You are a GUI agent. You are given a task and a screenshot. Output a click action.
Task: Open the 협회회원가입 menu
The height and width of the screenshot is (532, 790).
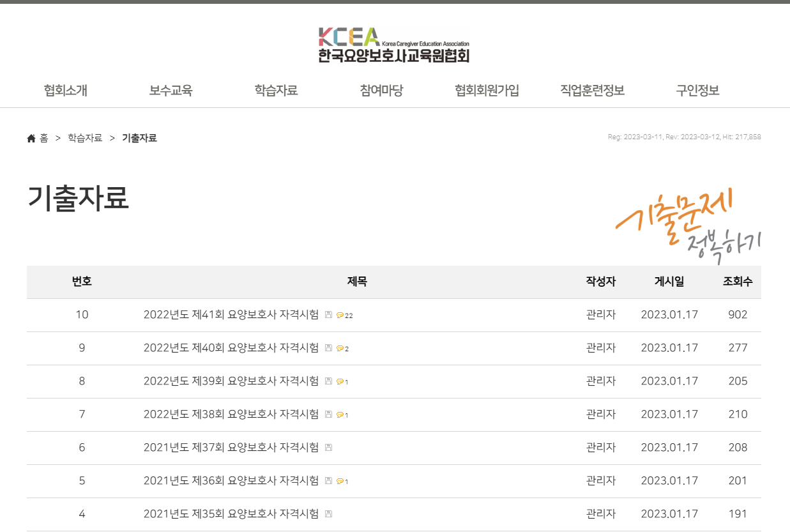(x=487, y=91)
